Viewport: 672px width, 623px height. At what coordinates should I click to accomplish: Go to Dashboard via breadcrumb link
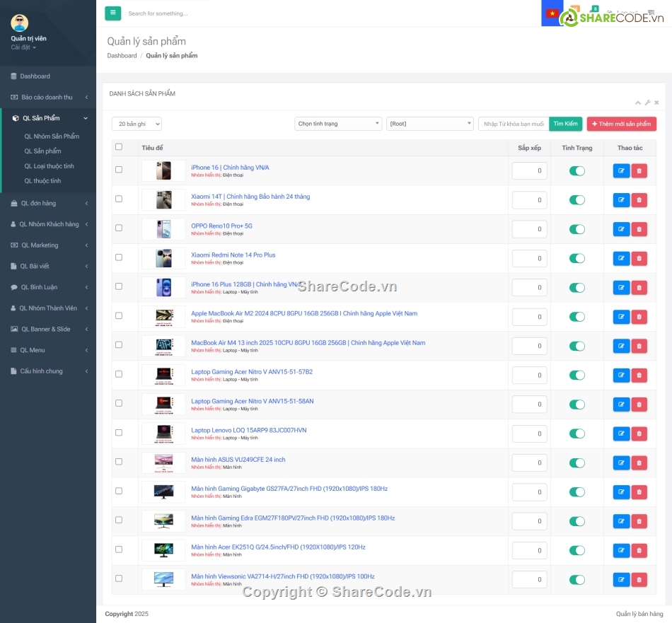pos(122,56)
